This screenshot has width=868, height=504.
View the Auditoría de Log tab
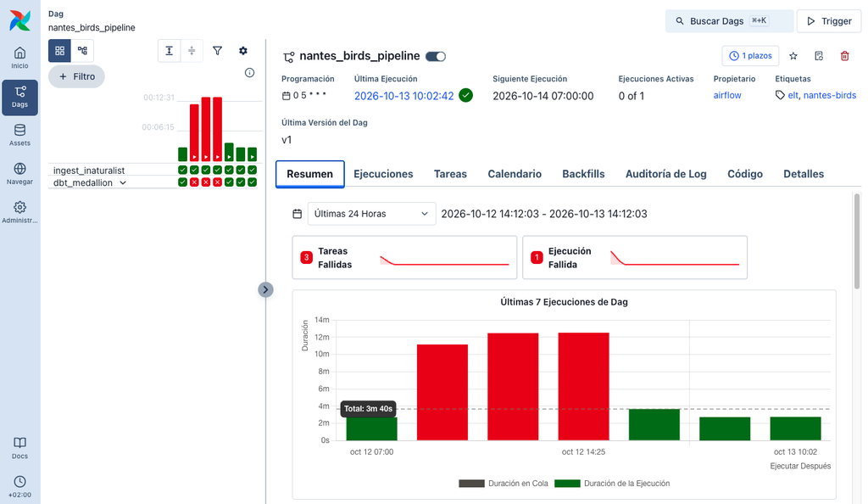666,174
